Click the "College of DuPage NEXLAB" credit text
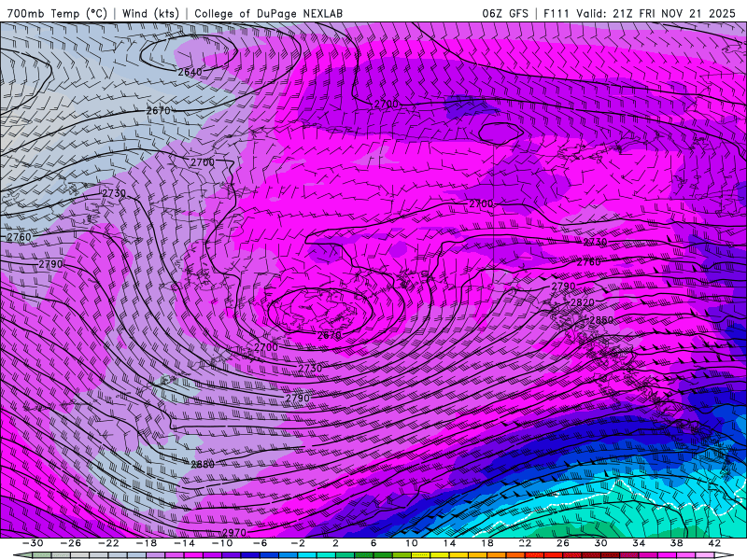The image size is (747, 560). coord(268,13)
